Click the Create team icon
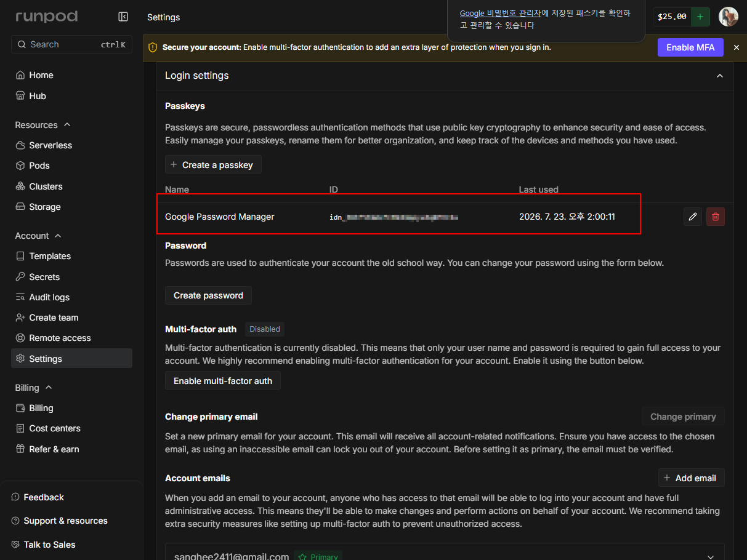This screenshot has height=560, width=747. (x=20, y=318)
